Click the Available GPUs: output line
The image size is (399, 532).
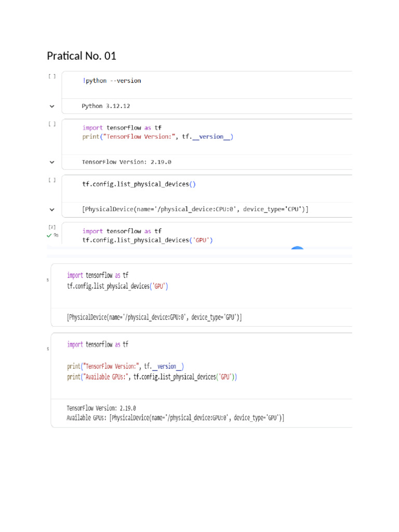pyautogui.click(x=176, y=418)
